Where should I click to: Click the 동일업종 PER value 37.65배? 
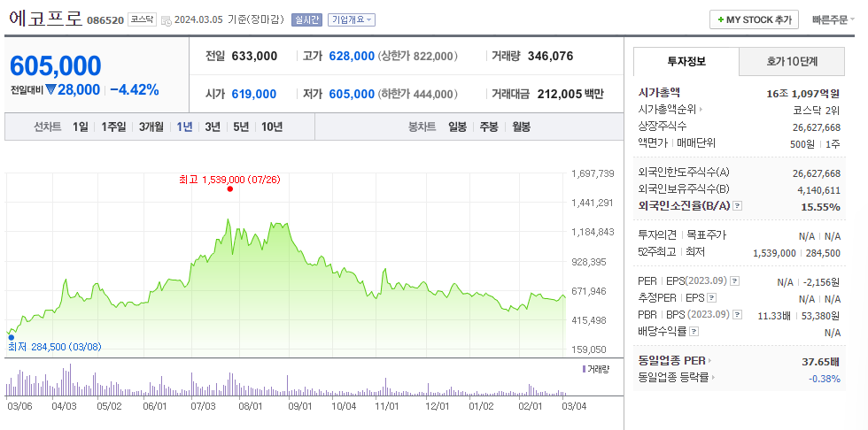tap(821, 362)
